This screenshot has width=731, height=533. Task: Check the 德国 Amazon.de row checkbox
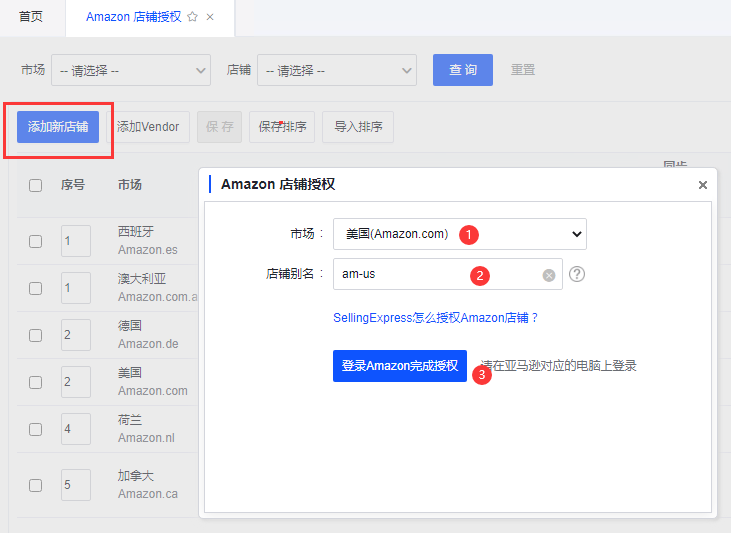pos(35,335)
